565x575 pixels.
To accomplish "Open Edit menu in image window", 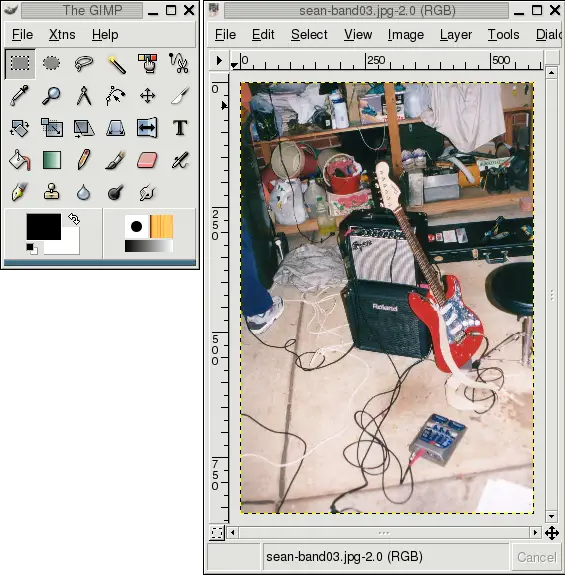I will (x=263, y=35).
